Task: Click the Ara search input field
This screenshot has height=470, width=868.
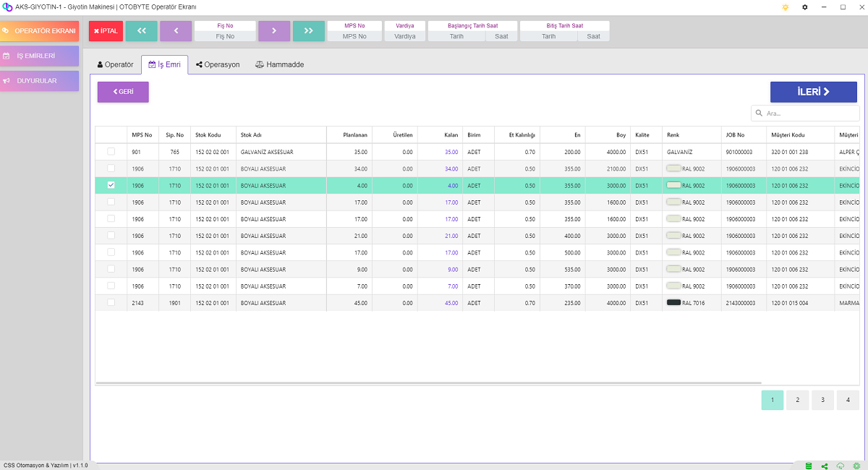Action: point(810,114)
